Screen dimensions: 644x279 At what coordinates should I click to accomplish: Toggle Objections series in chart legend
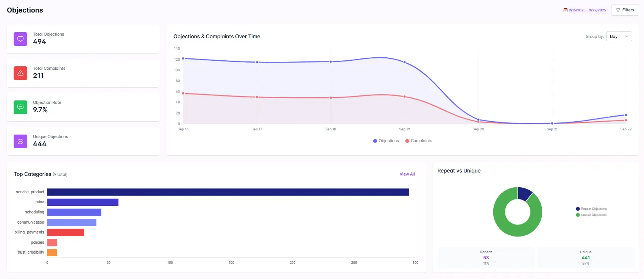click(x=386, y=141)
